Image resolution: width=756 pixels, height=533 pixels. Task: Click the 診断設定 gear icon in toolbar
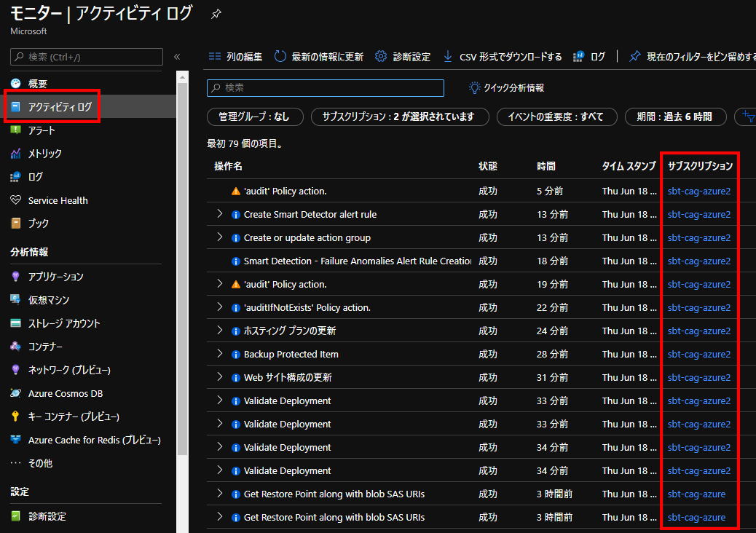coord(381,56)
